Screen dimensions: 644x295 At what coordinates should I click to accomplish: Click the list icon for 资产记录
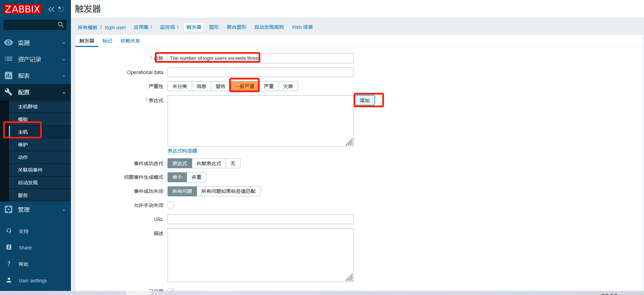(x=9, y=59)
